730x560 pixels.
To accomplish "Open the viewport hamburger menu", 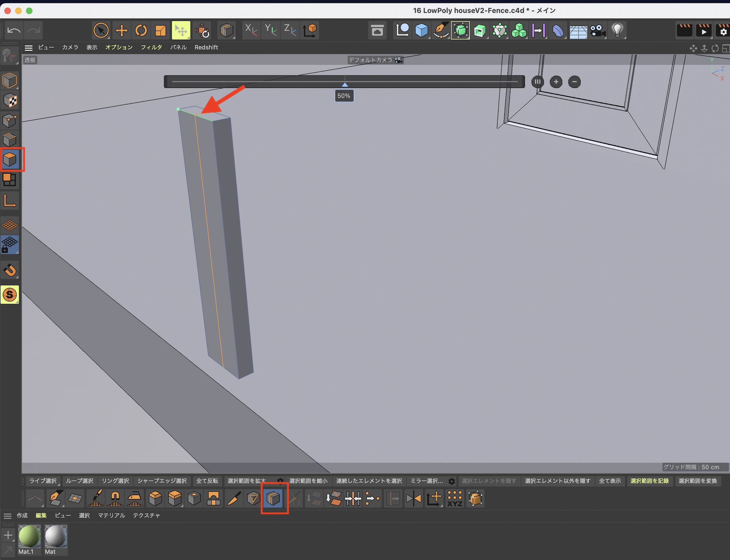I will point(28,47).
